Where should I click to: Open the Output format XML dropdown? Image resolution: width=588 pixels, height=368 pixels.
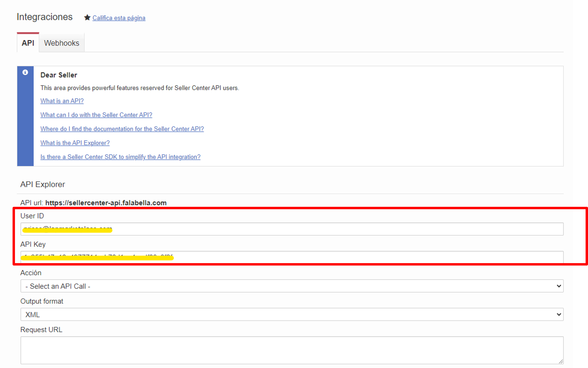292,315
